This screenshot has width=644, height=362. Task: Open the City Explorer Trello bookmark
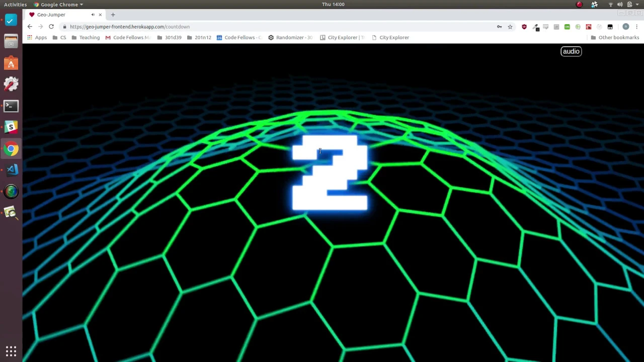pos(342,37)
